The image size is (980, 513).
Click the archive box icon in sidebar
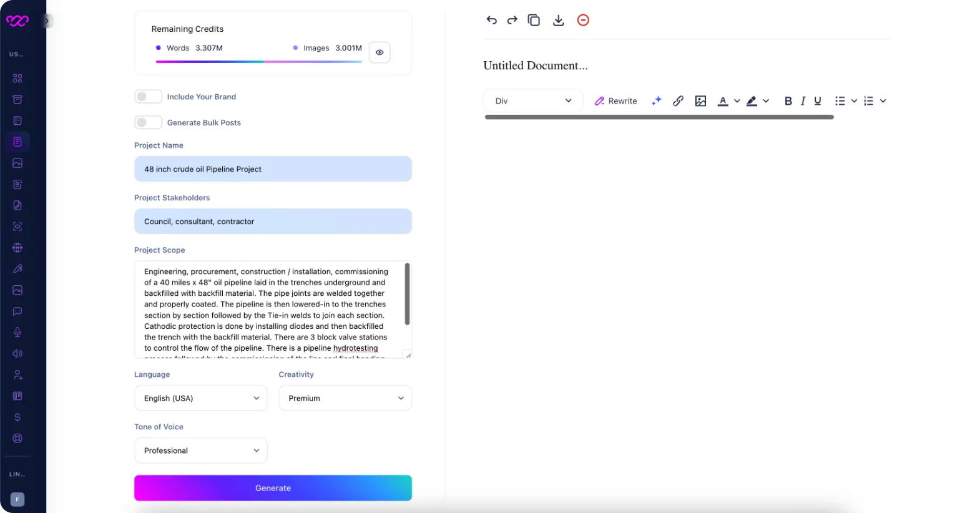coord(17,99)
